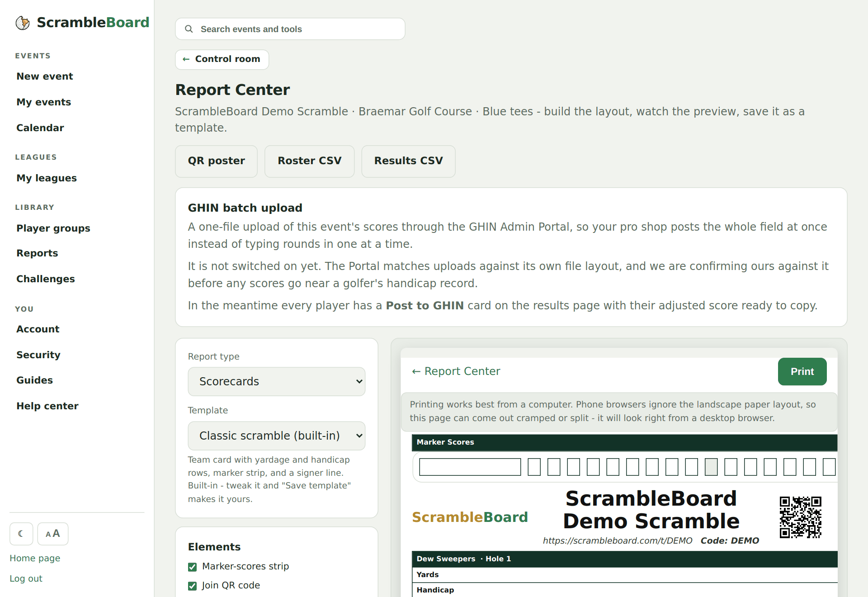868x597 pixels.
Task: Open the text size AA control
Action: coord(53,534)
